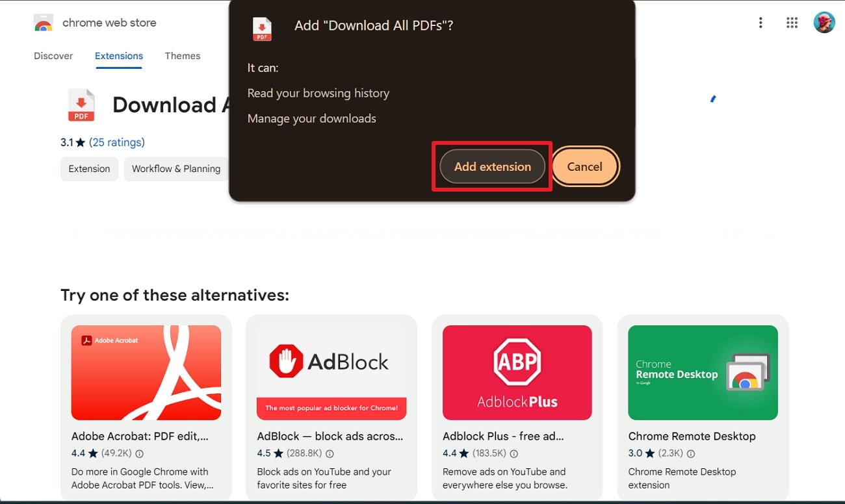The width and height of the screenshot is (845, 504).
Task: Open the Google account profile avatar
Action: (824, 23)
